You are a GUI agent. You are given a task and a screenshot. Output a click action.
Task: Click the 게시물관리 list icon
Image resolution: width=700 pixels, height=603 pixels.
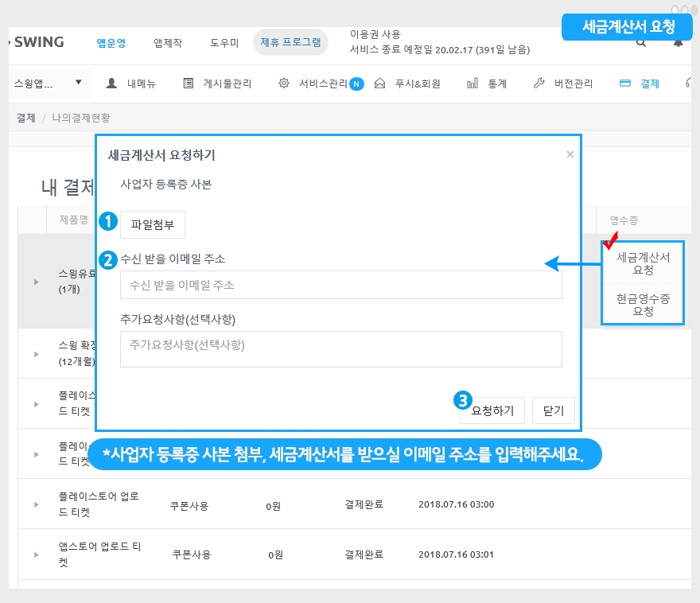tap(188, 84)
